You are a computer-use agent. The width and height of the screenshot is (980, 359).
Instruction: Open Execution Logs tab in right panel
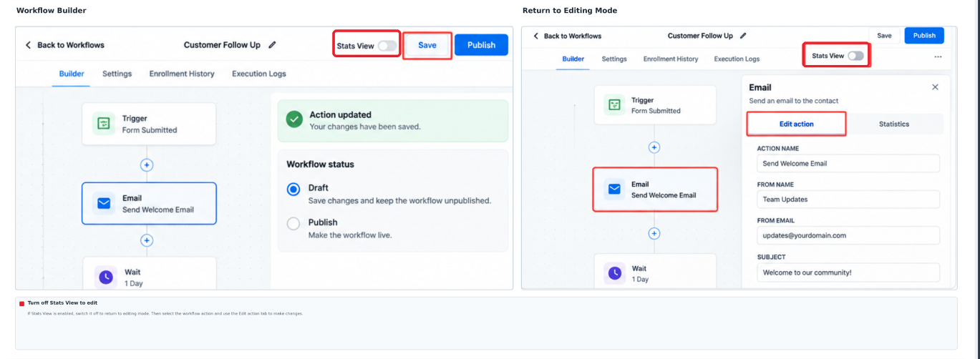pyautogui.click(x=737, y=59)
